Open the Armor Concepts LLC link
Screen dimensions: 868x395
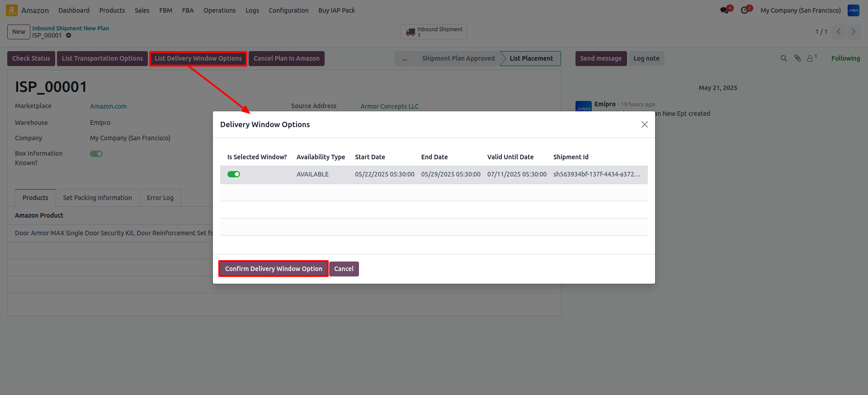pyautogui.click(x=389, y=106)
